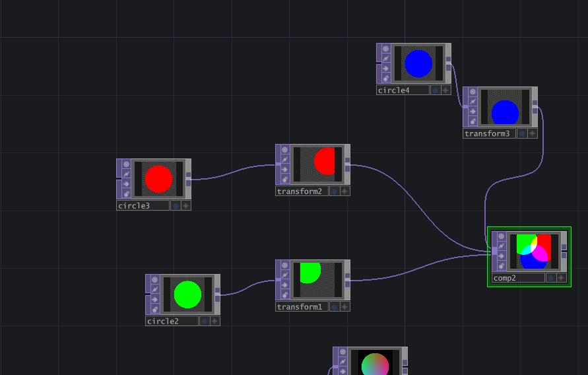
Task: Enable display flag (blue dot) on transform1
Action: pos(335,307)
